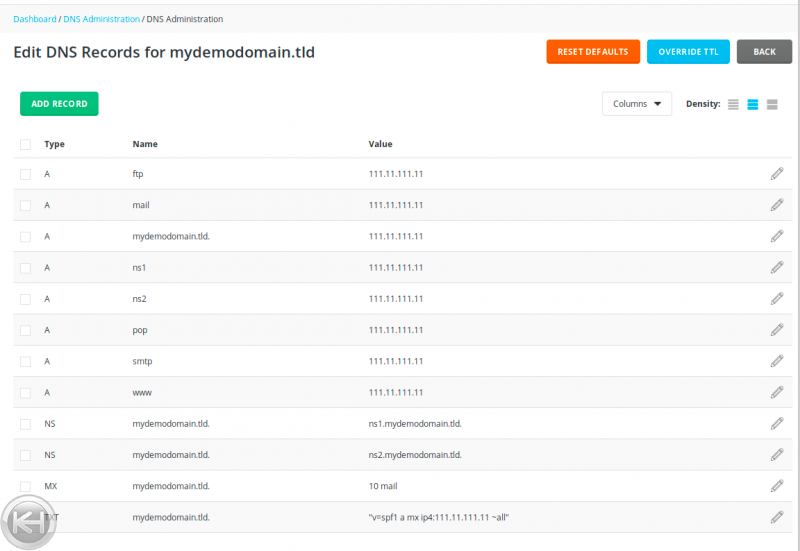Check the A mydemodomain.tld. record checkbox
This screenshot has height=551, width=800.
click(x=26, y=237)
